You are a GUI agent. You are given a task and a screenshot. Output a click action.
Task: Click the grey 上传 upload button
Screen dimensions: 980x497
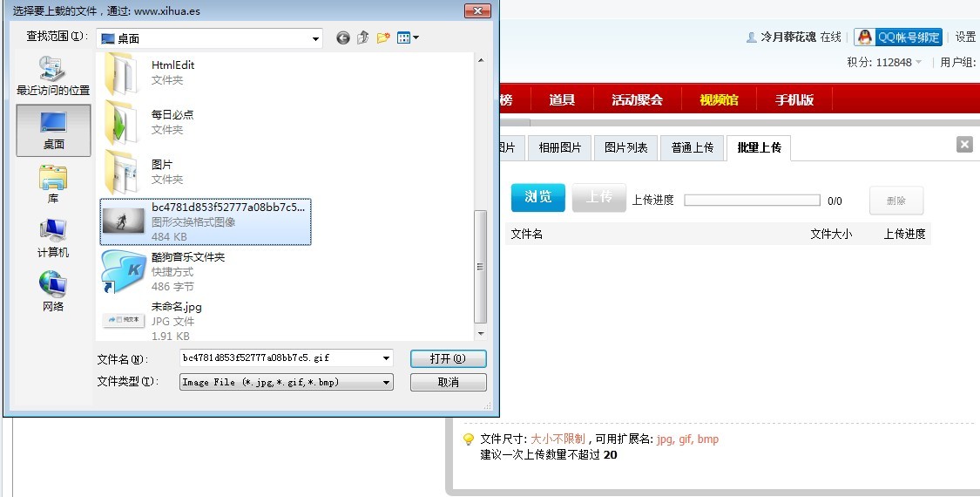[598, 197]
